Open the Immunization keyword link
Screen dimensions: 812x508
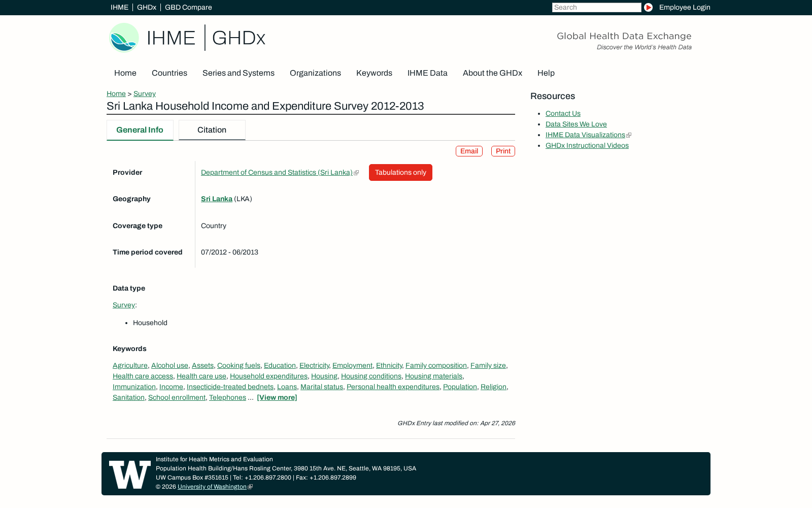(x=134, y=387)
